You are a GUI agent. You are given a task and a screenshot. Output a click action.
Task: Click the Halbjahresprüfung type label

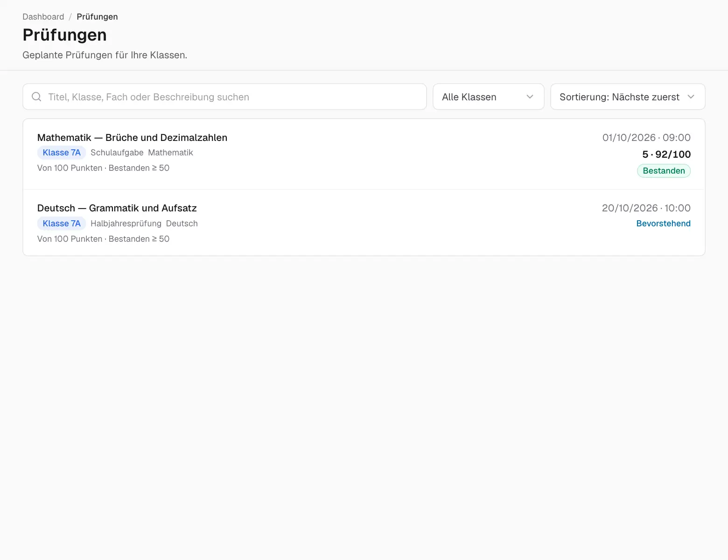pyautogui.click(x=126, y=224)
